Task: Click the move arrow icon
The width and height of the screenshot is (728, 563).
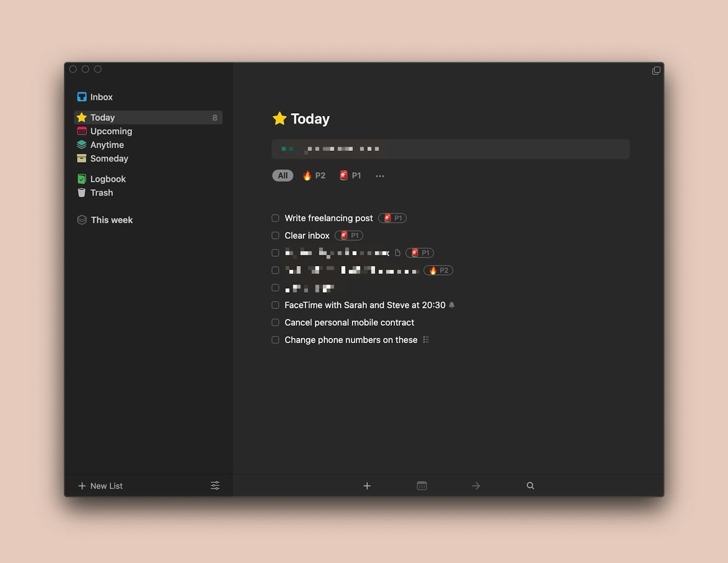Action: pyautogui.click(x=476, y=486)
